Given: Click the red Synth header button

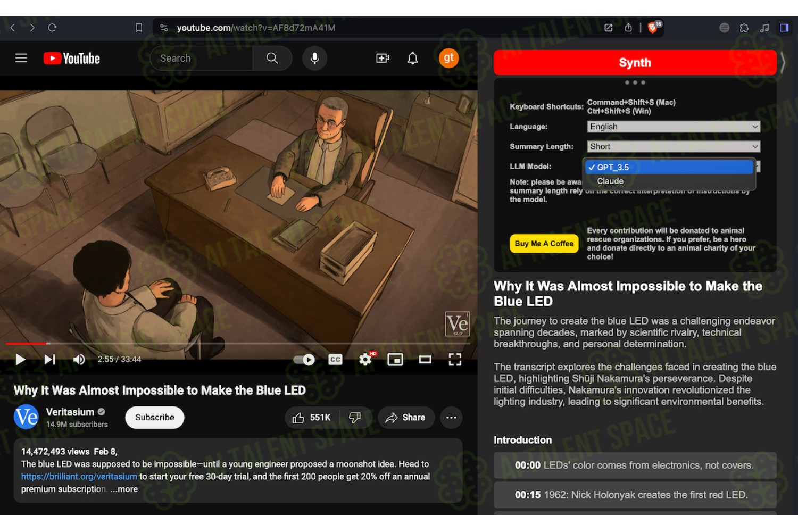Looking at the screenshot, I should pos(635,63).
